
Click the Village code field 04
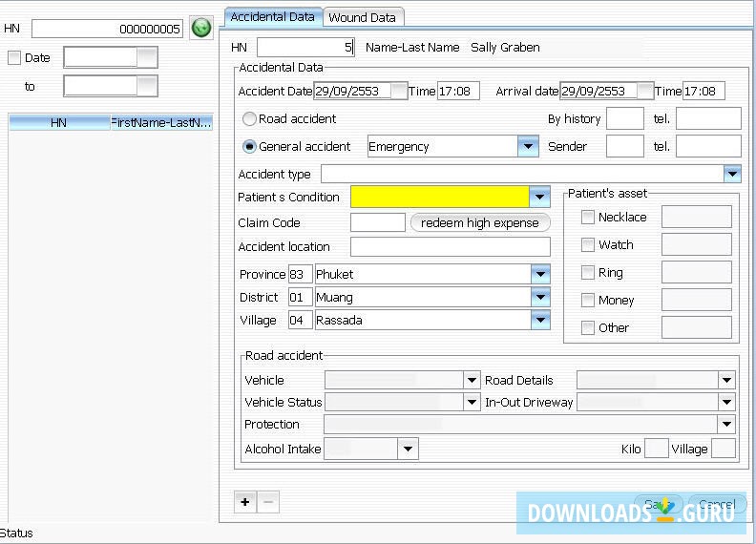click(x=300, y=320)
